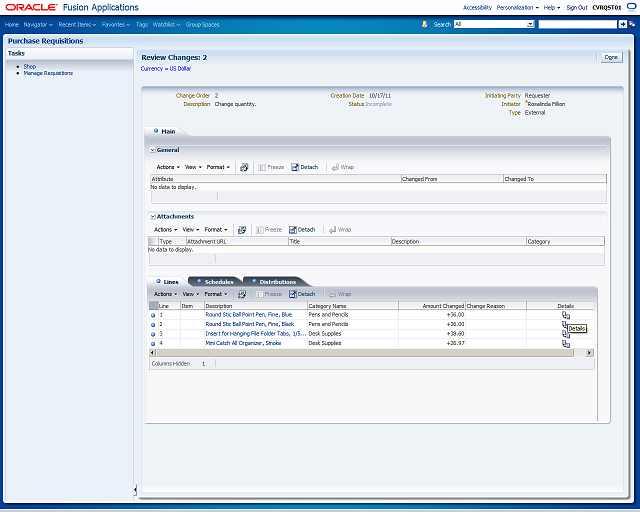Click the scroll right arrow of Lines table
Viewport: 640px width, 512px height.
point(589,353)
